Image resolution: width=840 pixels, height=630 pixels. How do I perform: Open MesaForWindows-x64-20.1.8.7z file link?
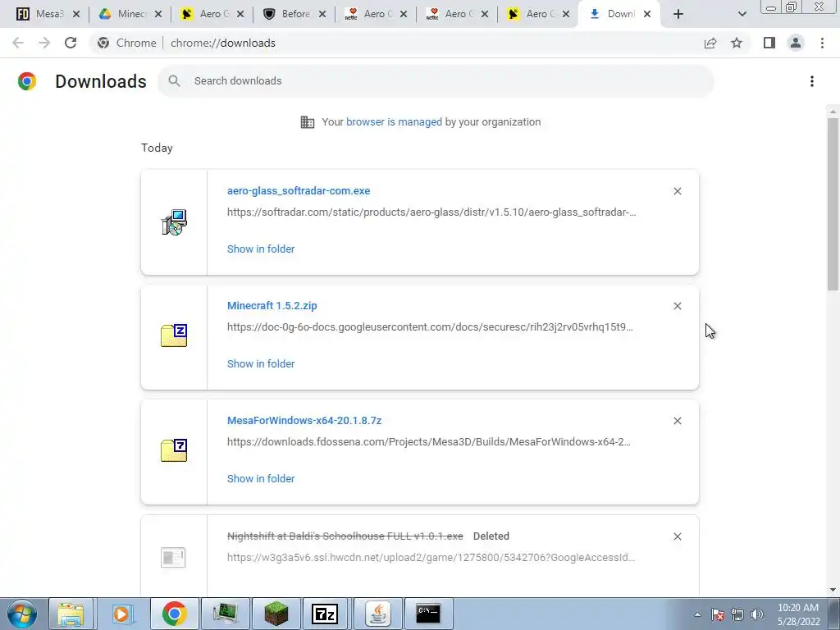coord(304,421)
